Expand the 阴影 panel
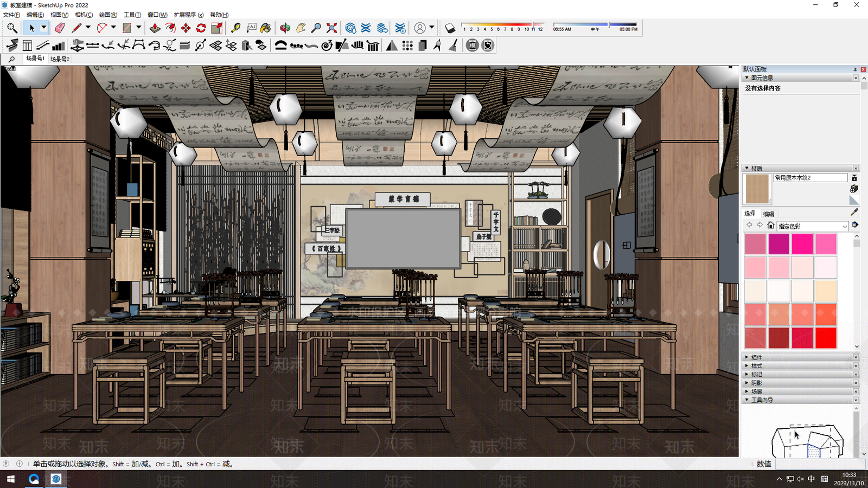 tap(747, 383)
